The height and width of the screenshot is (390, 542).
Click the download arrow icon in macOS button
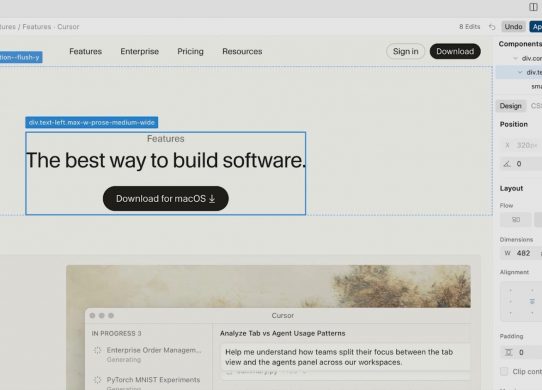coord(212,199)
